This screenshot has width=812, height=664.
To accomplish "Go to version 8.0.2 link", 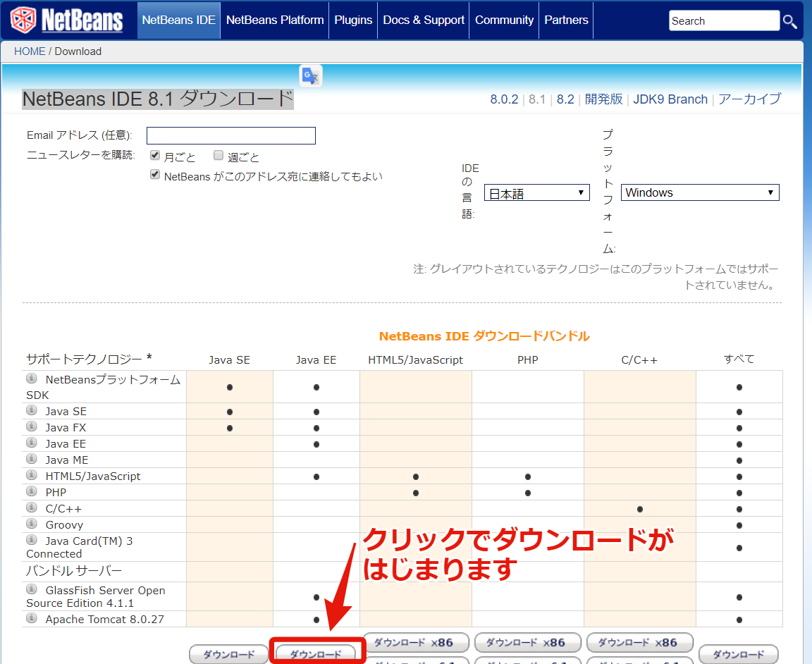I will coord(504,99).
